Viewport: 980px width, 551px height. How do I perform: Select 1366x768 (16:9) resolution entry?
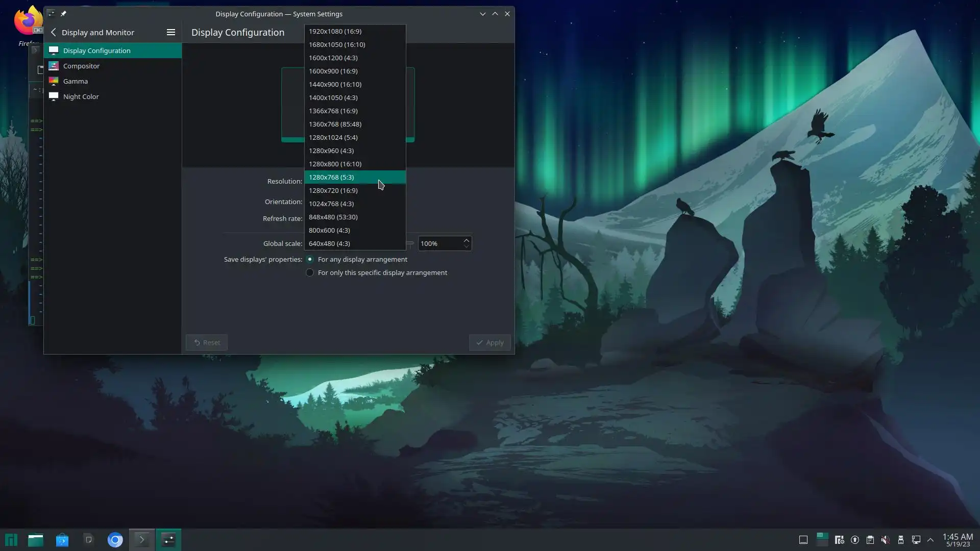(333, 111)
